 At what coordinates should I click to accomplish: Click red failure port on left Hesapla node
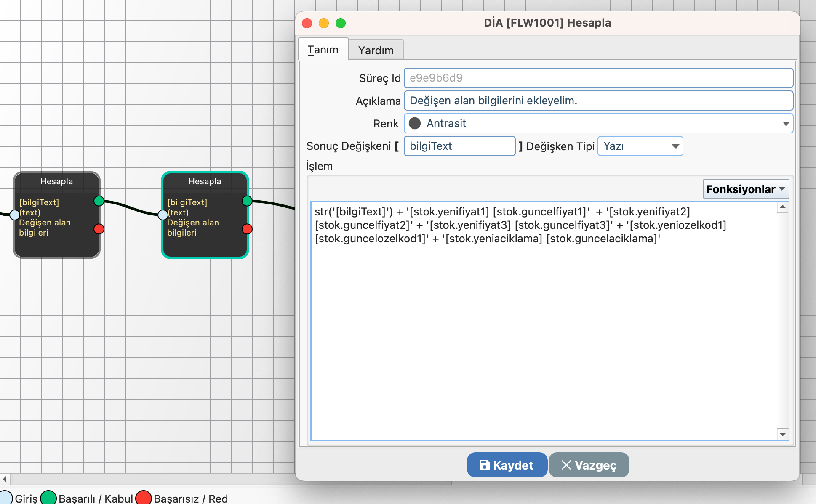99,229
